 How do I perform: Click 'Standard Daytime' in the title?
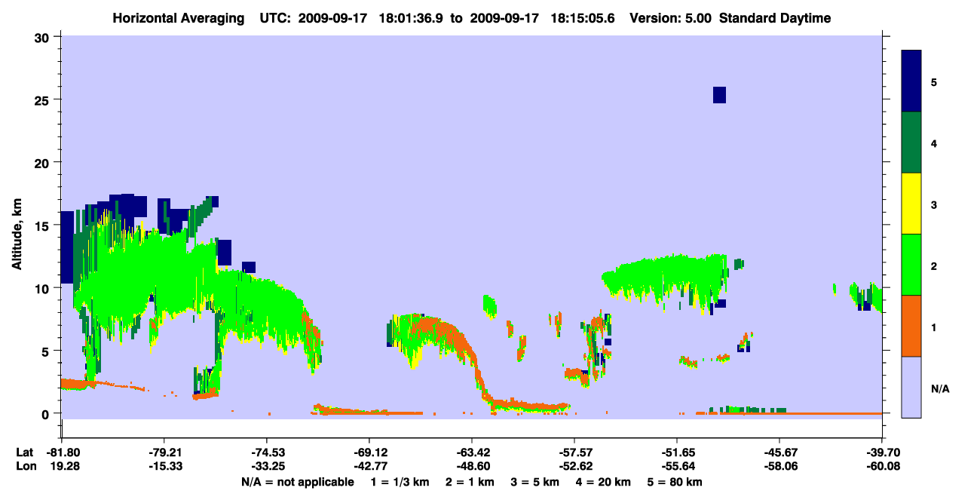click(x=775, y=18)
